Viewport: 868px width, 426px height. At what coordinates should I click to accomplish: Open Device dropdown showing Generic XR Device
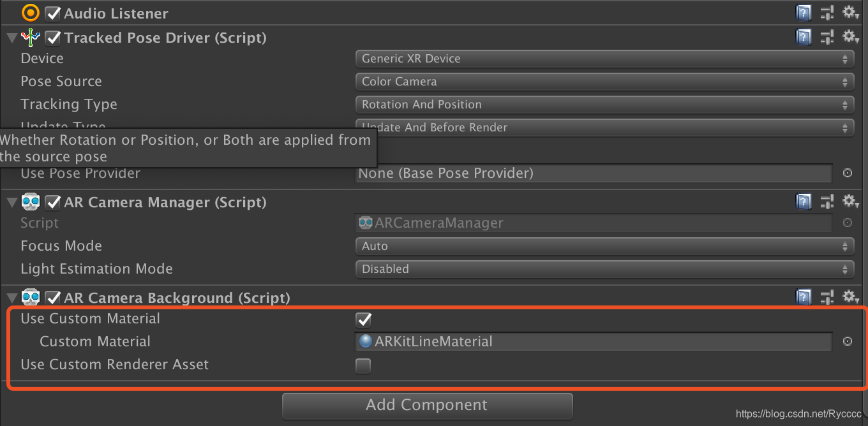pos(604,59)
